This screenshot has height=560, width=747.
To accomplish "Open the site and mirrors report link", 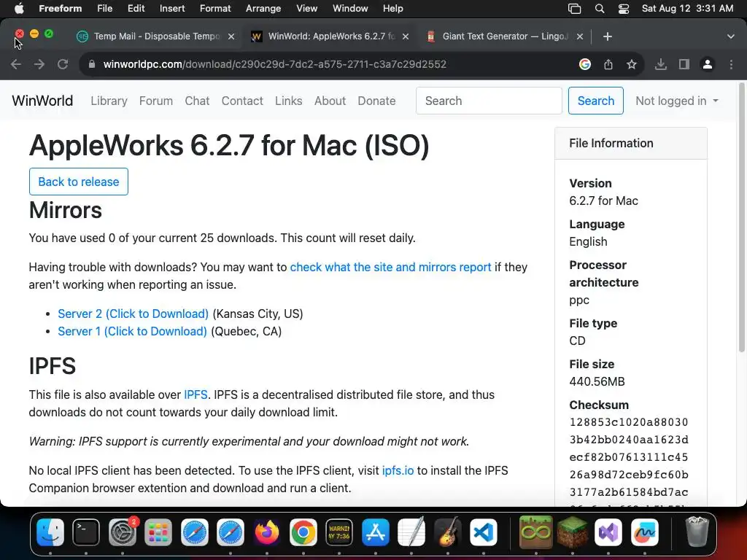I will (x=391, y=267).
